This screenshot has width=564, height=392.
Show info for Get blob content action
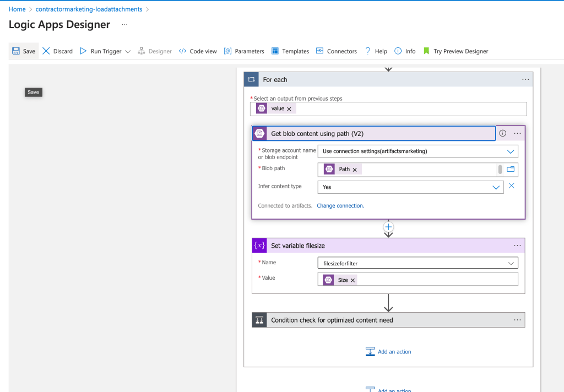(x=503, y=133)
